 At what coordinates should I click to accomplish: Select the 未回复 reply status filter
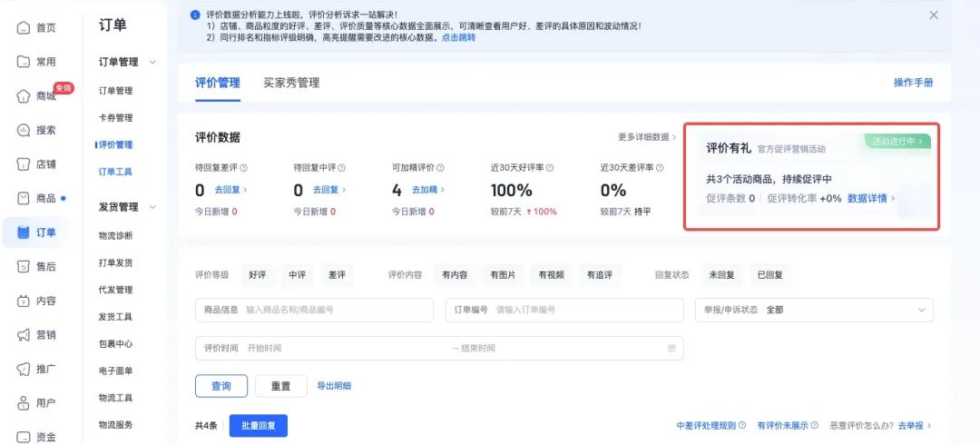(720, 274)
